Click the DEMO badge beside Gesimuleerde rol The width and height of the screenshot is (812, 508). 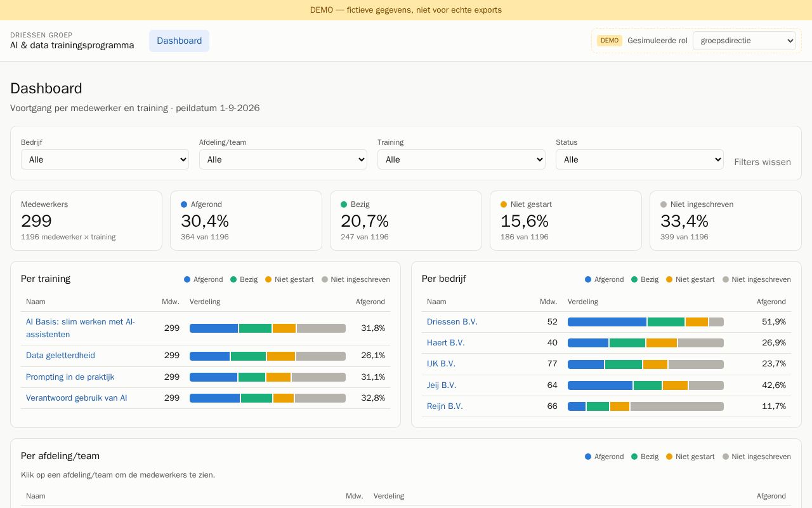pos(610,41)
